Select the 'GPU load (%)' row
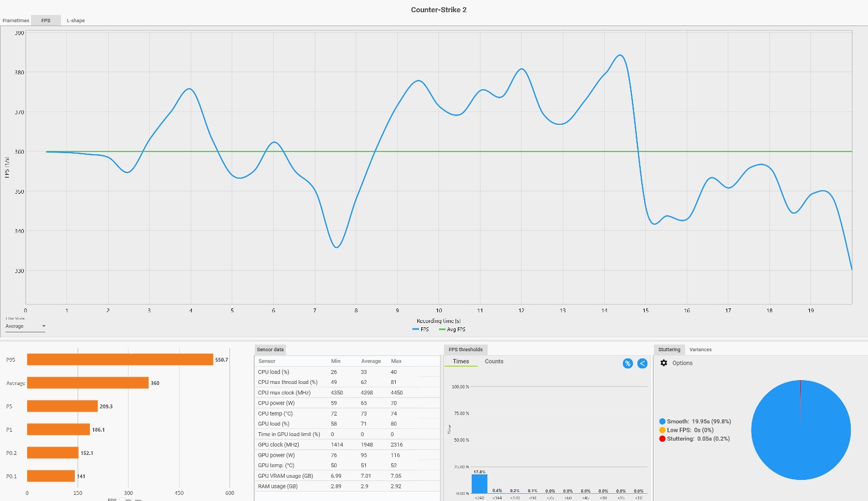The height and width of the screenshot is (501, 868). tap(348, 424)
